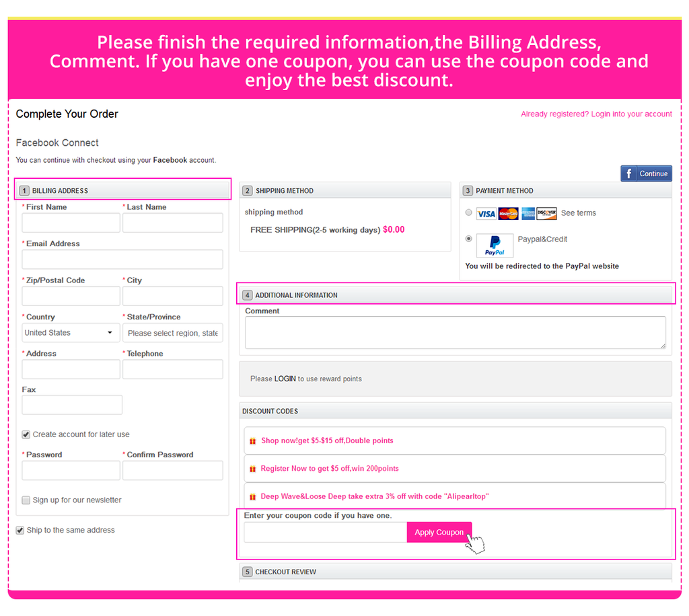Click the American Express card icon

tap(528, 214)
